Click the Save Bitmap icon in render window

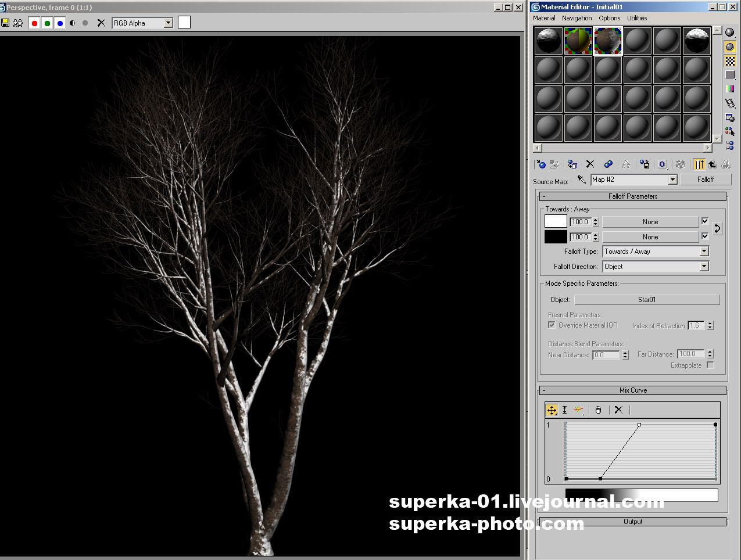pos(5,23)
